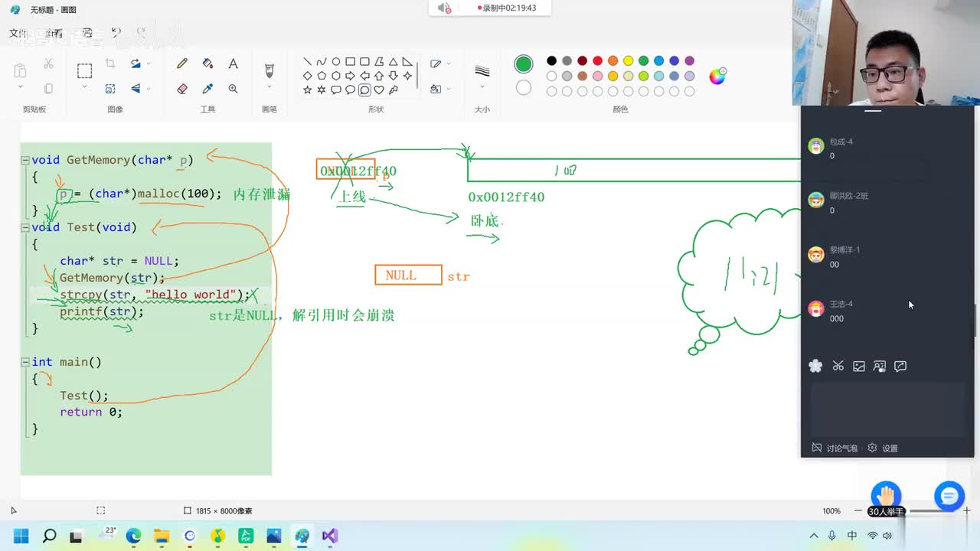Open the View menu
This screenshot has width=980, height=551.
pos(53,33)
